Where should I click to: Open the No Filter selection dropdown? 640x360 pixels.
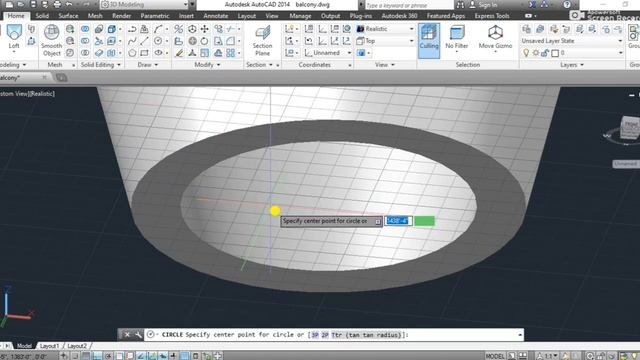coord(456,39)
